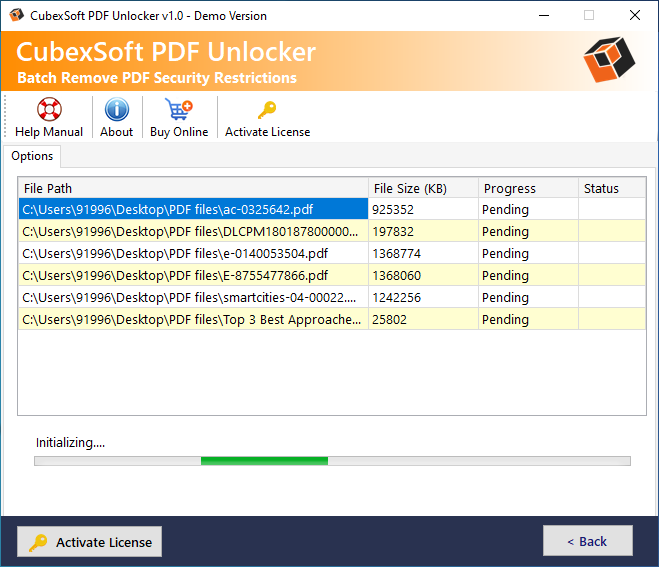This screenshot has height=567, width=659.
Task: Select the E-8755477866.pdf row
Action: click(193, 276)
